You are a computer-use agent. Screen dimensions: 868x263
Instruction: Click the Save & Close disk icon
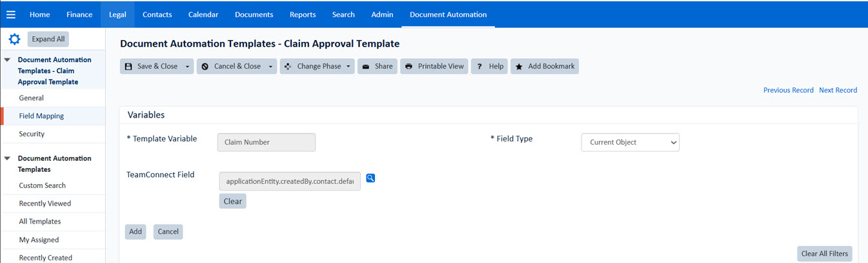pos(128,67)
